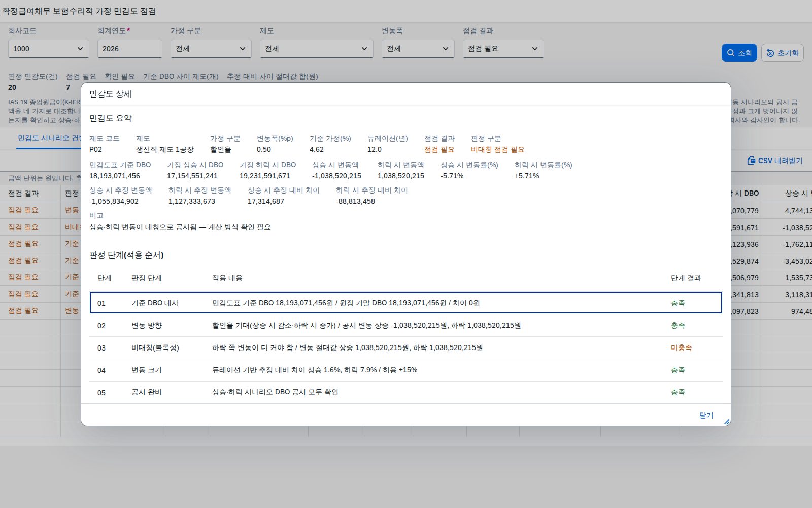The image size is (812, 508).
Task: Click the 상승 시 추정 변동액 value -1,055,834,902
Action: [114, 201]
